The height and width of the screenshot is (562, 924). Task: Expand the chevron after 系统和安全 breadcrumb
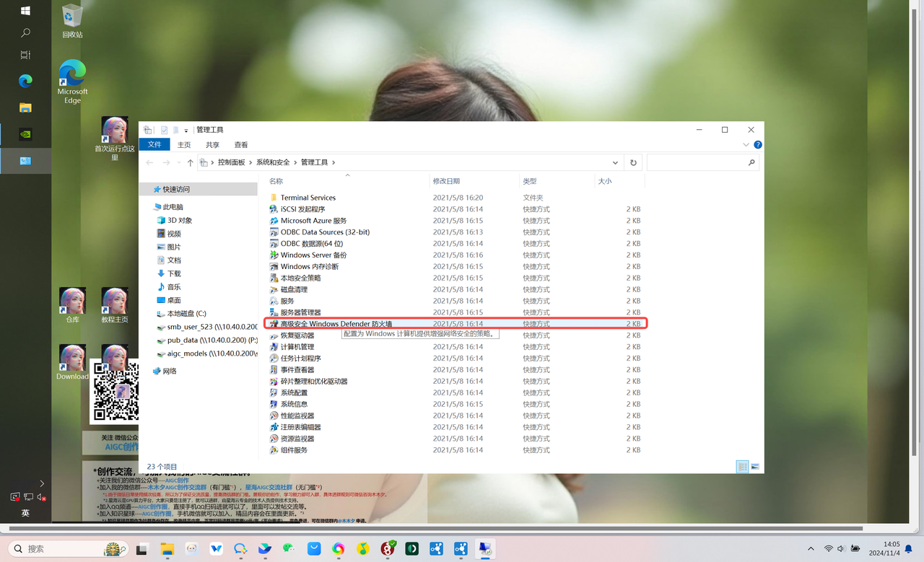(x=295, y=163)
